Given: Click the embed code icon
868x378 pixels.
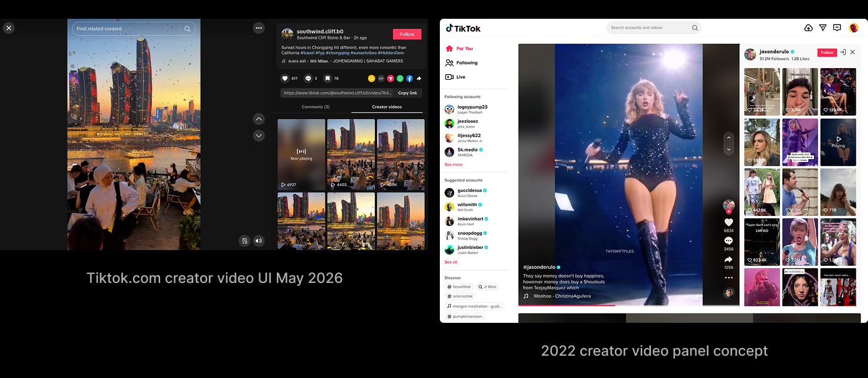Looking at the screenshot, I should [x=381, y=78].
